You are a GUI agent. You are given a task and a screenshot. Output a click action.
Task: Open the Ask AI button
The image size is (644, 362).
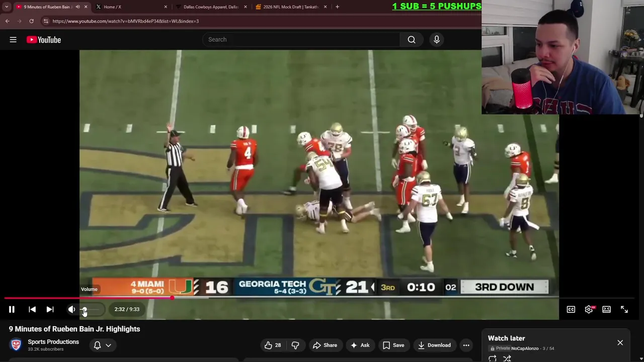pos(360,345)
